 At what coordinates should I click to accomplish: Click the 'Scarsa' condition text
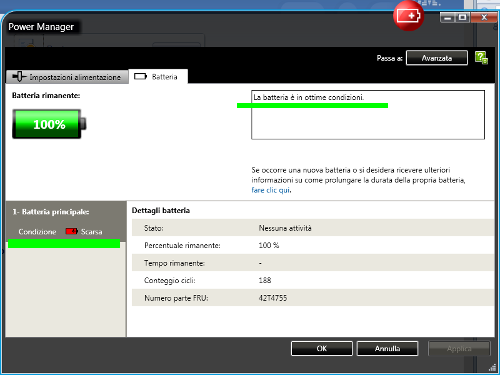[x=92, y=232]
